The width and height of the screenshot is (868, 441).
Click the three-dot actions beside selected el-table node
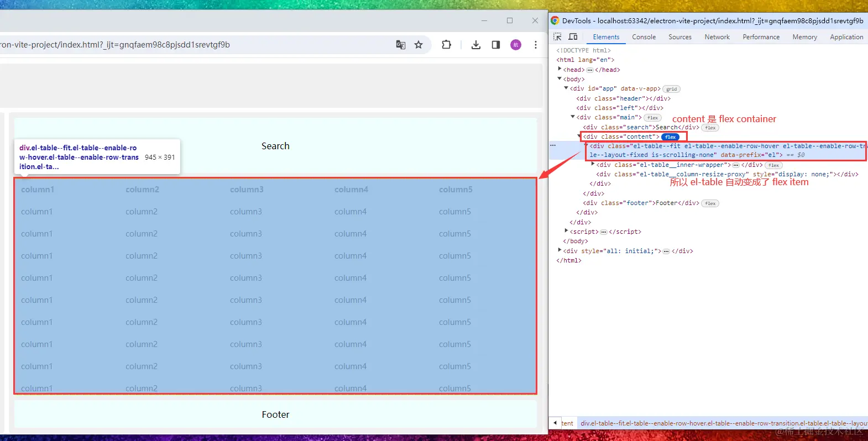click(x=552, y=145)
